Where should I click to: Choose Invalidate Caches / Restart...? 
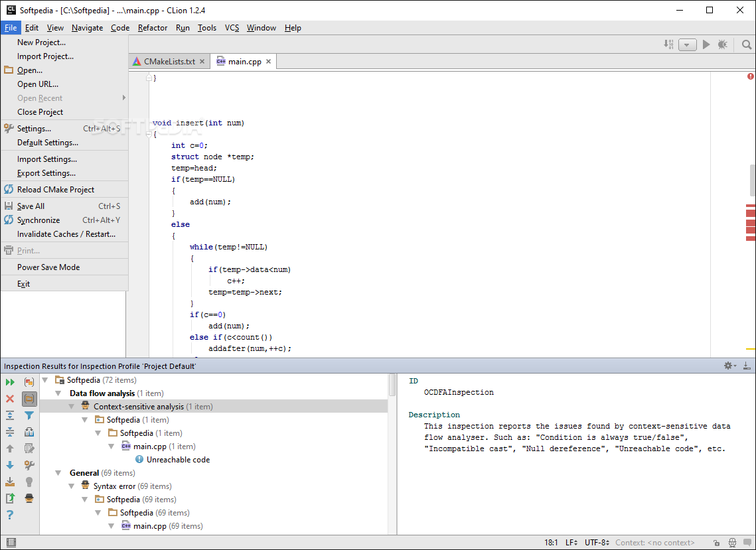click(x=64, y=234)
